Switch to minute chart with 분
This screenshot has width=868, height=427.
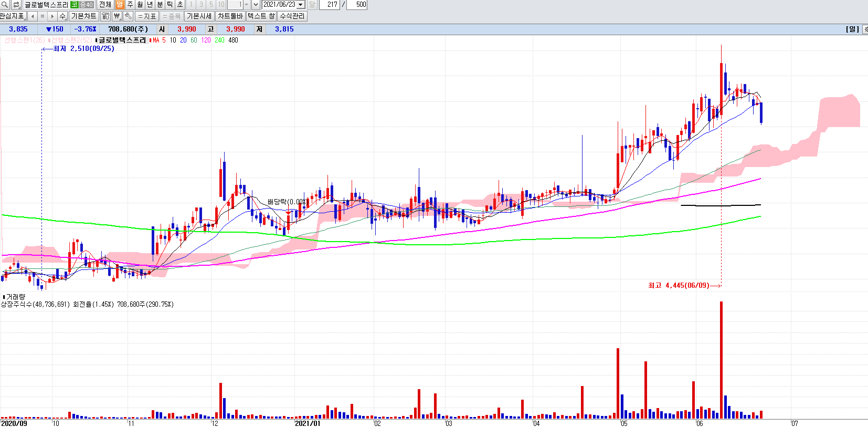160,5
